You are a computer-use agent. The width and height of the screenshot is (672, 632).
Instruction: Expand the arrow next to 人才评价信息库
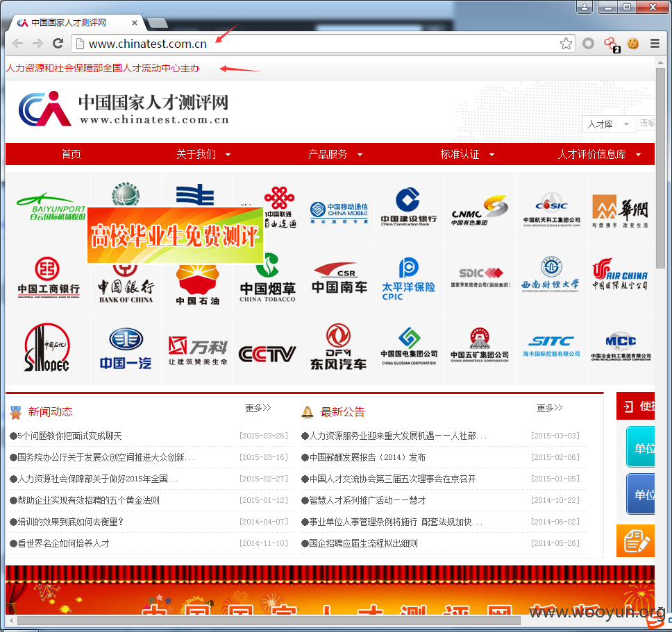pos(638,155)
